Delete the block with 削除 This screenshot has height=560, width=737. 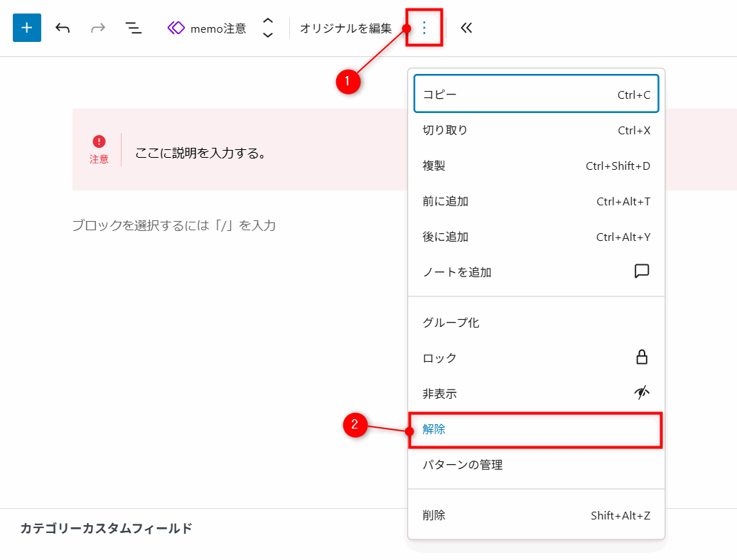click(536, 515)
